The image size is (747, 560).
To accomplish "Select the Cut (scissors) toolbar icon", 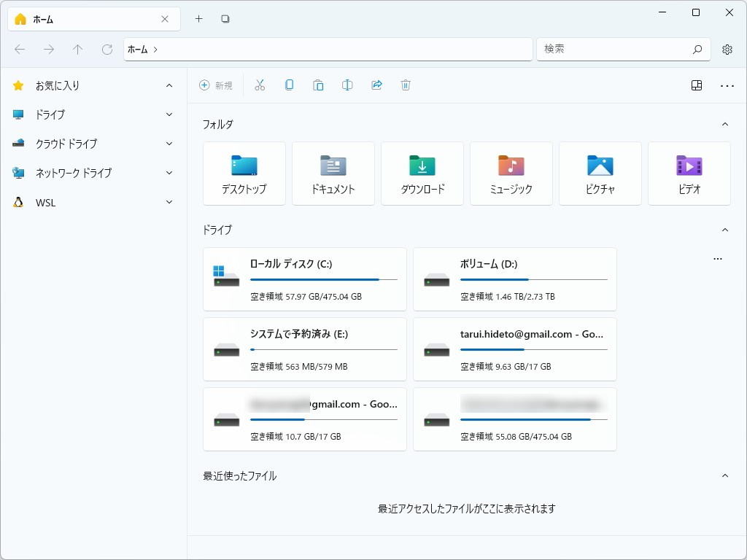I will point(260,85).
